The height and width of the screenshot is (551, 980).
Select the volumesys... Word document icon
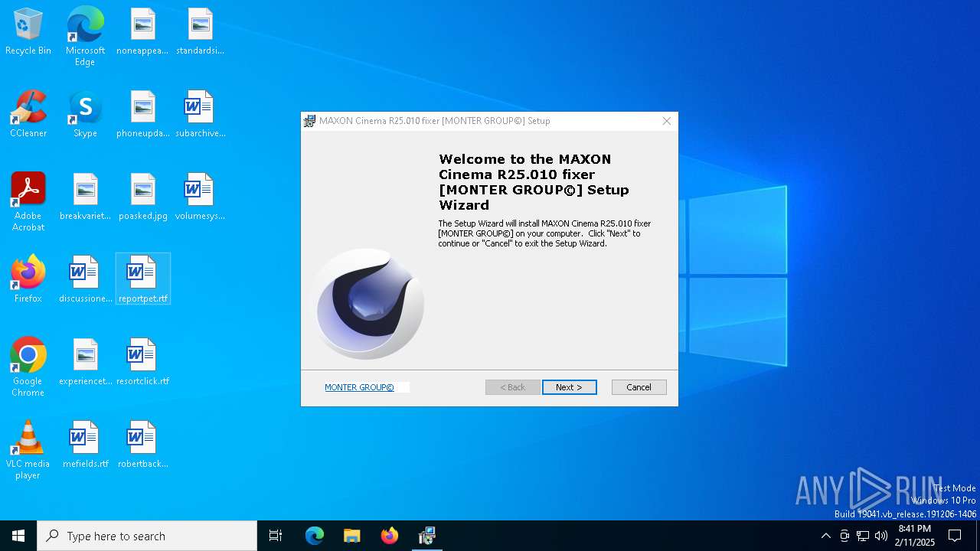200,197
